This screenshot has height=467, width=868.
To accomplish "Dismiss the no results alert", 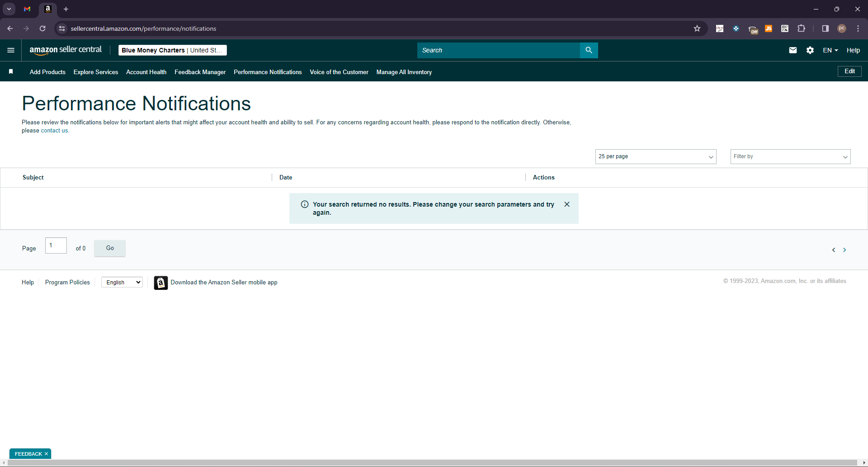I will [x=567, y=204].
